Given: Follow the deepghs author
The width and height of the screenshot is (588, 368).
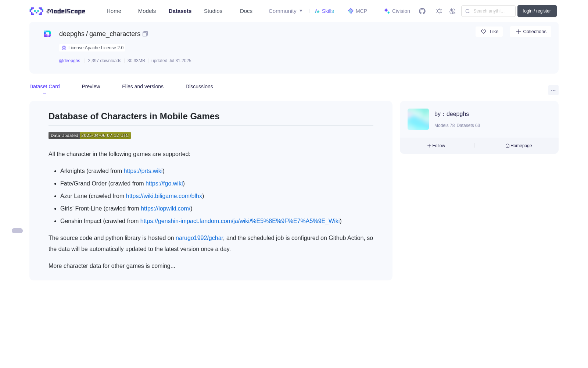Looking at the screenshot, I should coord(436,146).
